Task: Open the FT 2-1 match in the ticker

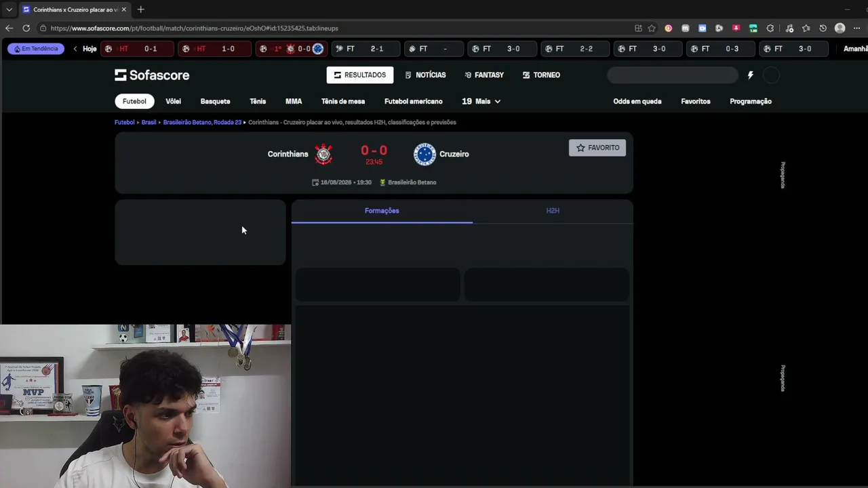Action: [x=367, y=49]
